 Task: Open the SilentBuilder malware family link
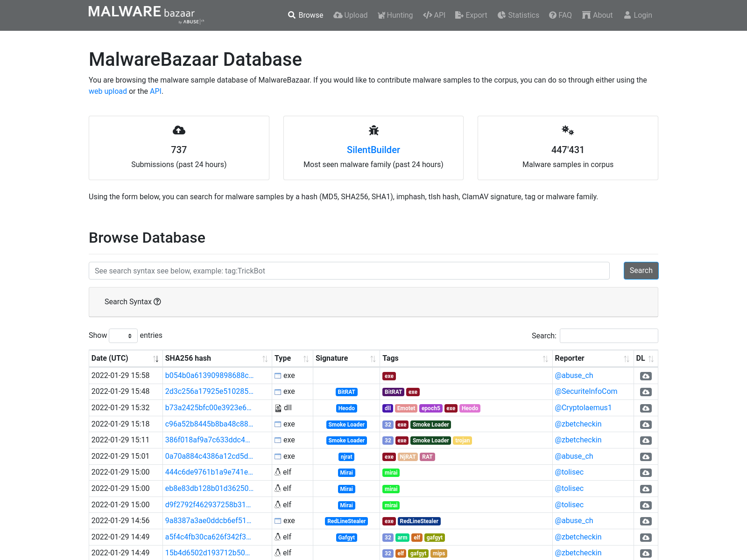point(373,150)
